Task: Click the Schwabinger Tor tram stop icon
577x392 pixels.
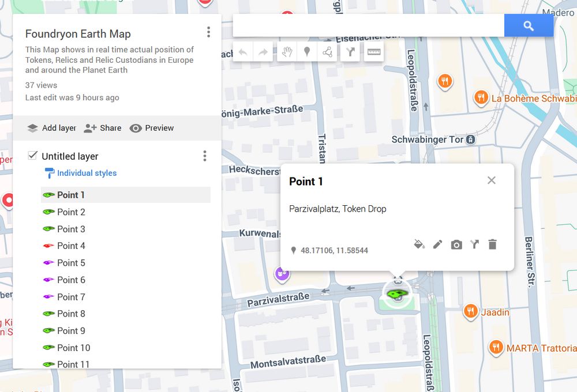Action: click(x=471, y=140)
